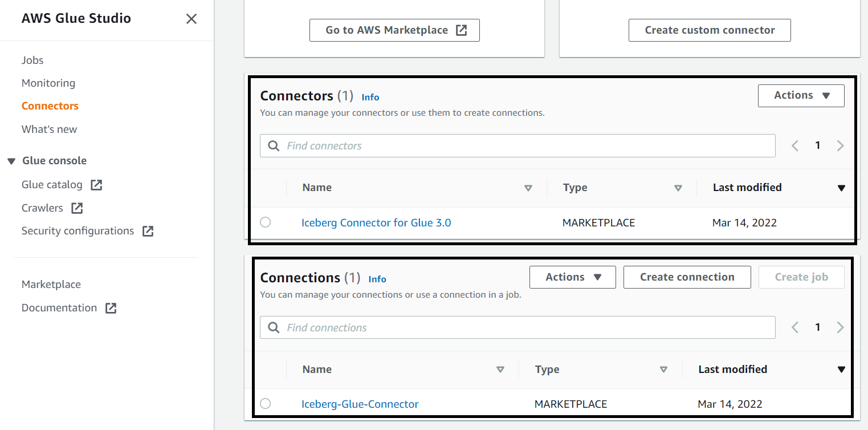Sort connections by Type column

click(x=663, y=370)
